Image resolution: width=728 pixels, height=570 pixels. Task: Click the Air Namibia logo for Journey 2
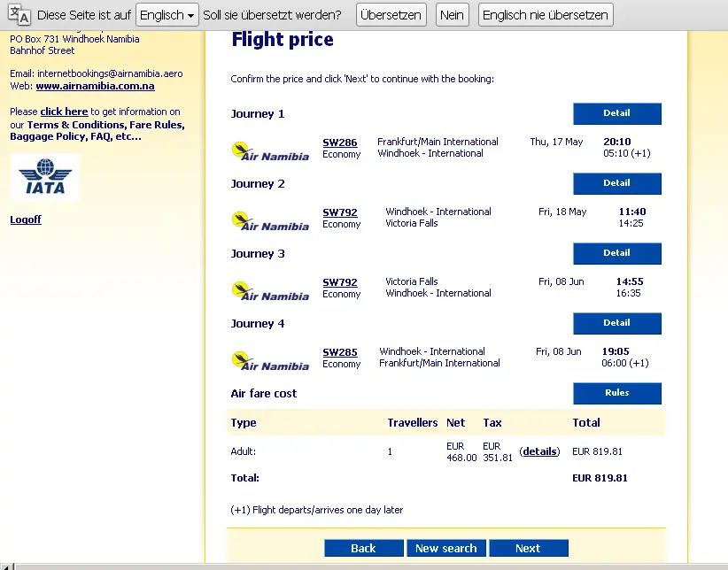pos(270,221)
